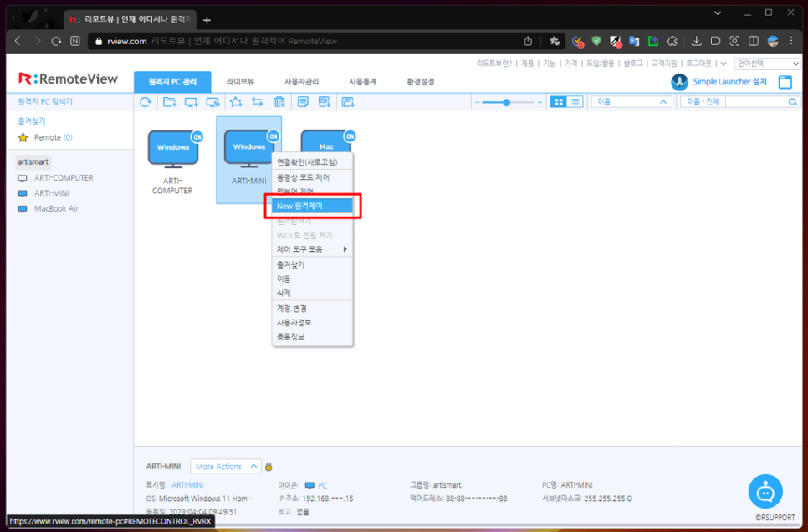Open a new browser tab
The height and width of the screenshot is (532, 808).
[x=207, y=20]
